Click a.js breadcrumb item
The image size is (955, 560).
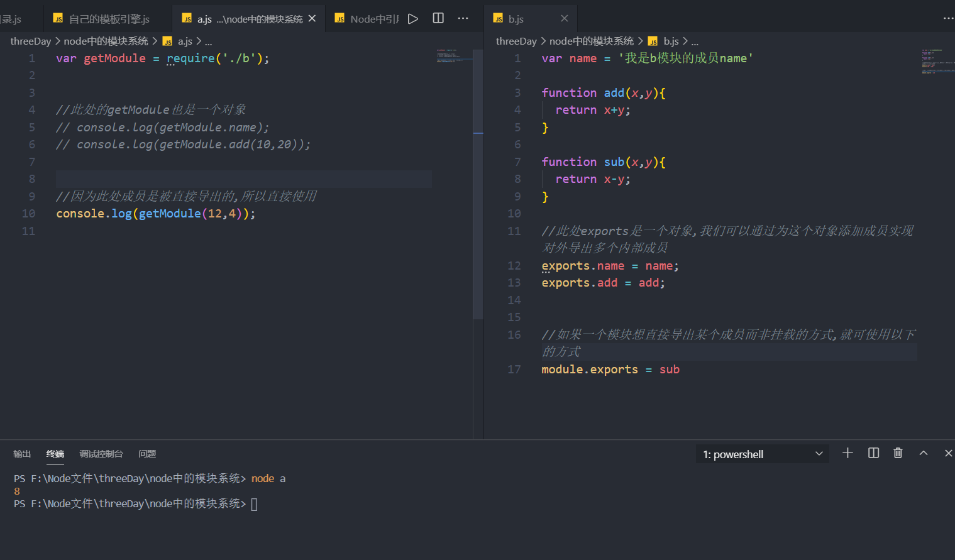185,41
